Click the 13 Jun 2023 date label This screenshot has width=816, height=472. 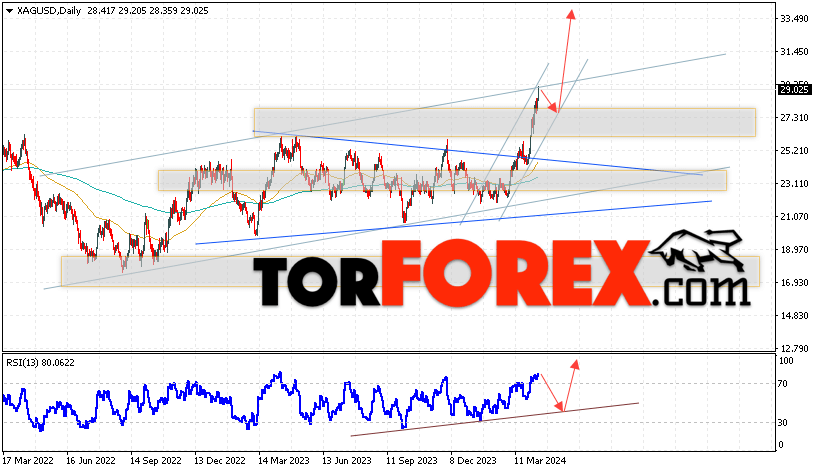(347, 461)
